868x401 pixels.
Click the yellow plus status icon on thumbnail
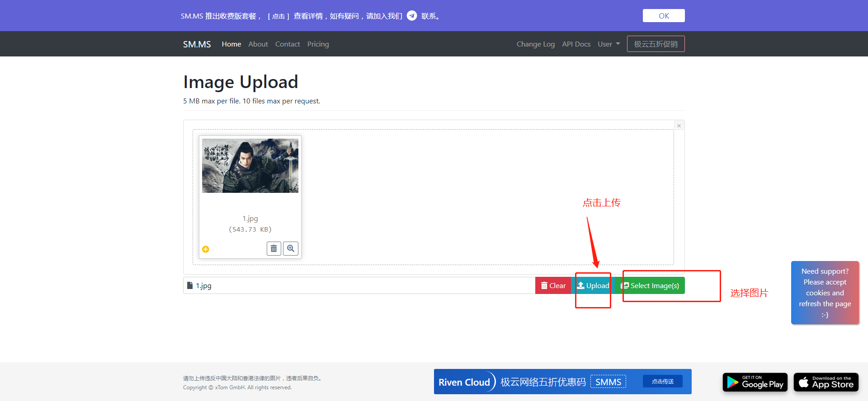(206, 249)
